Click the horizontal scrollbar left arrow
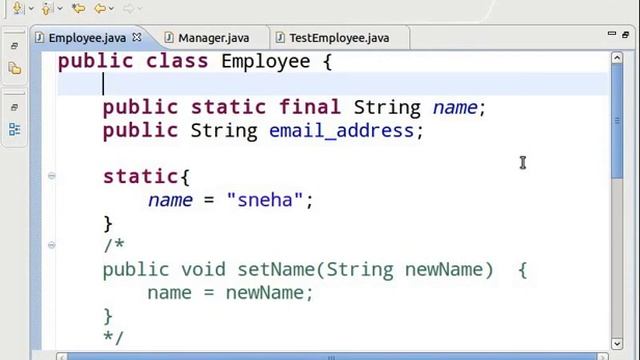The height and width of the screenshot is (360, 640). 62,357
